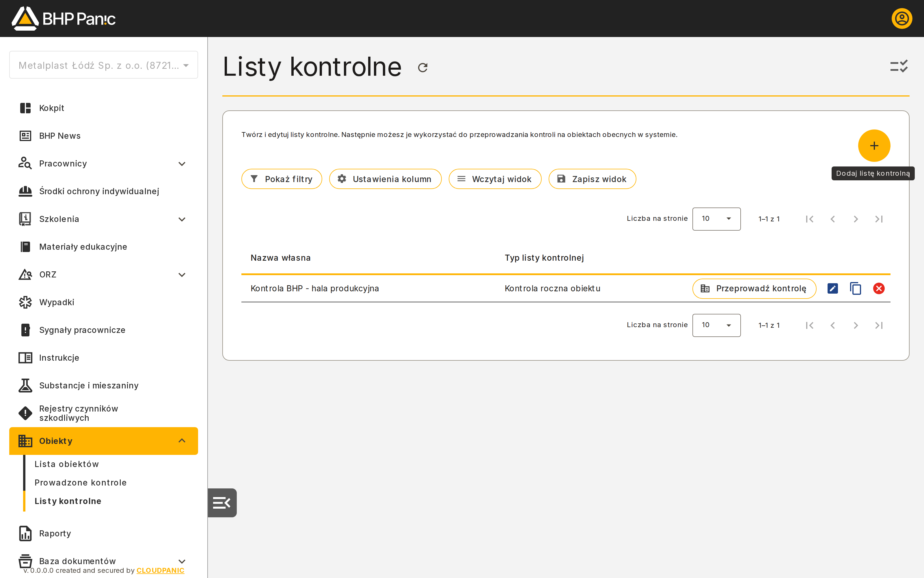Copy the Kontrola BHP - hala produkcyjna checklist

[855, 288]
